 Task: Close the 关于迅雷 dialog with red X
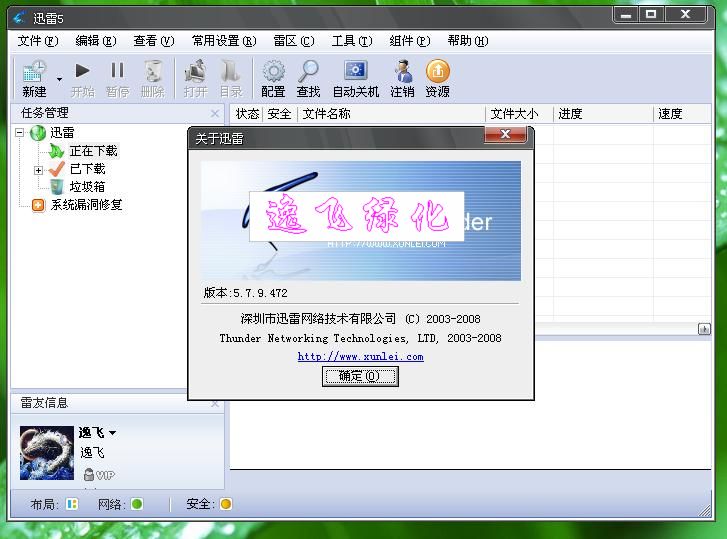[505, 134]
